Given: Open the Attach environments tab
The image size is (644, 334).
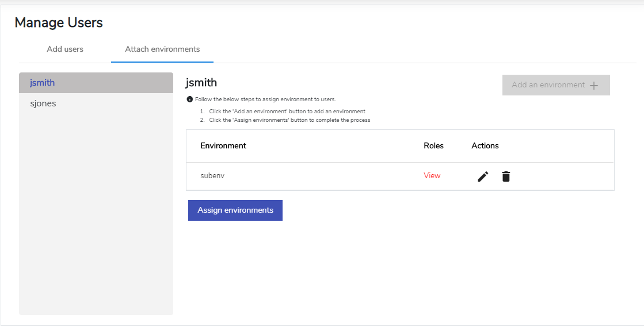Looking at the screenshot, I should [162, 49].
